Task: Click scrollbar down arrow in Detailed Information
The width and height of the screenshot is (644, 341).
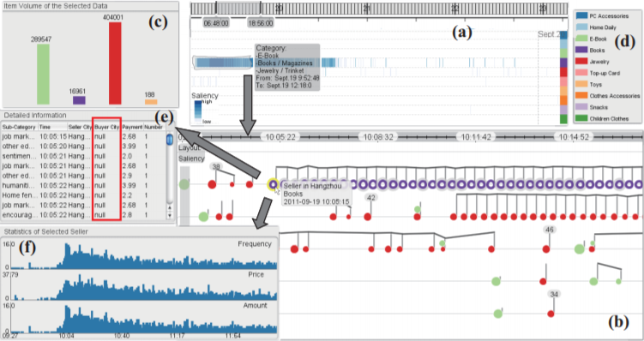Action: (x=170, y=216)
